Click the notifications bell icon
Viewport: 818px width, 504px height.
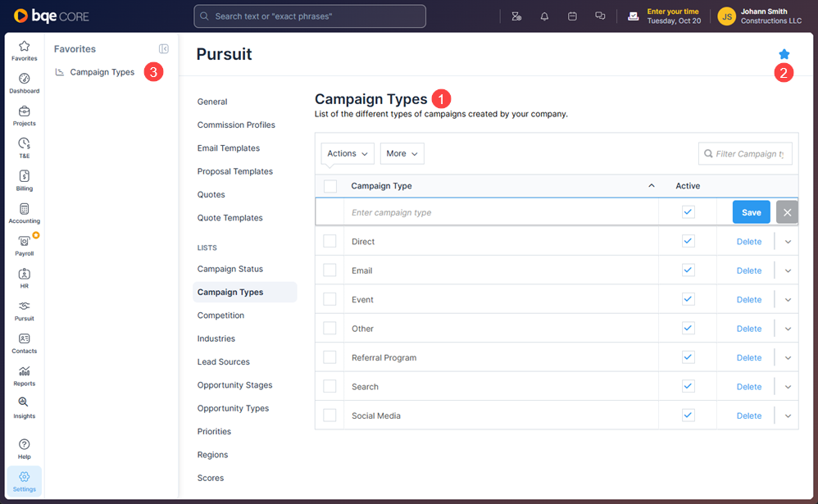(544, 16)
